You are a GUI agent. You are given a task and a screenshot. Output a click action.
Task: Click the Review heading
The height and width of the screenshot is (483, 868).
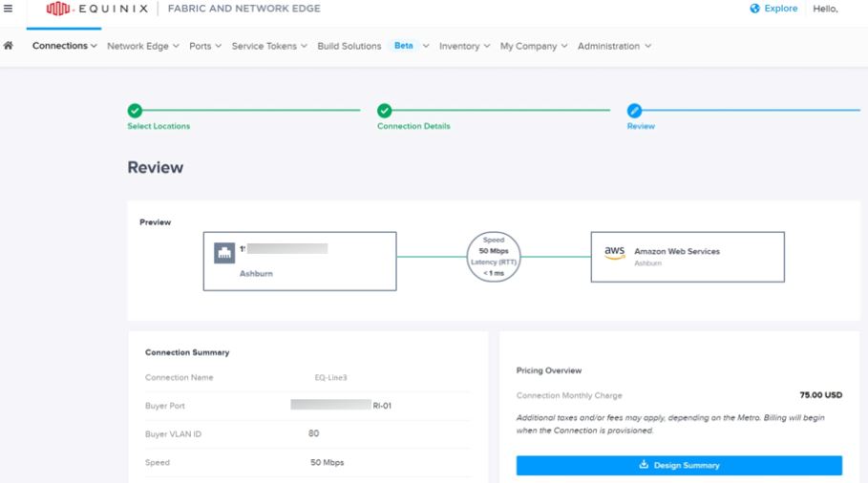(155, 168)
